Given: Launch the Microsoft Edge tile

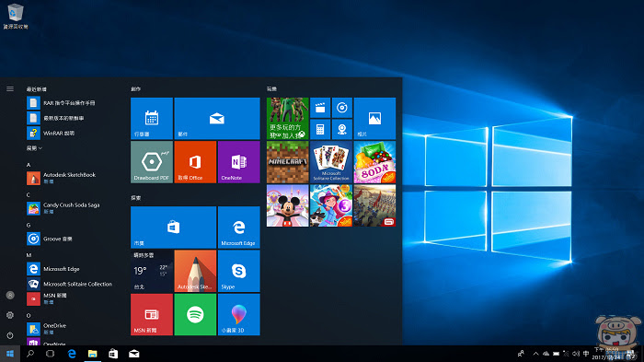Looking at the screenshot, I should (x=238, y=228).
